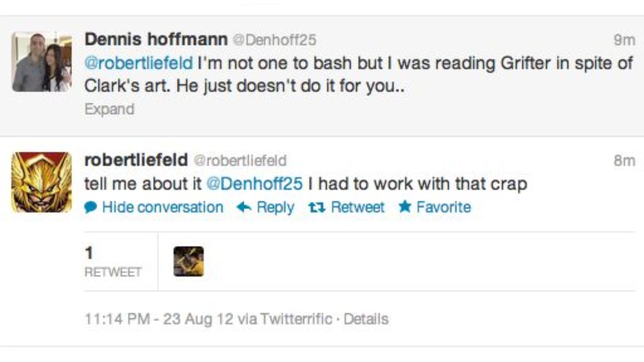Click the reply arrow icon
644x362 pixels.
click(x=244, y=207)
